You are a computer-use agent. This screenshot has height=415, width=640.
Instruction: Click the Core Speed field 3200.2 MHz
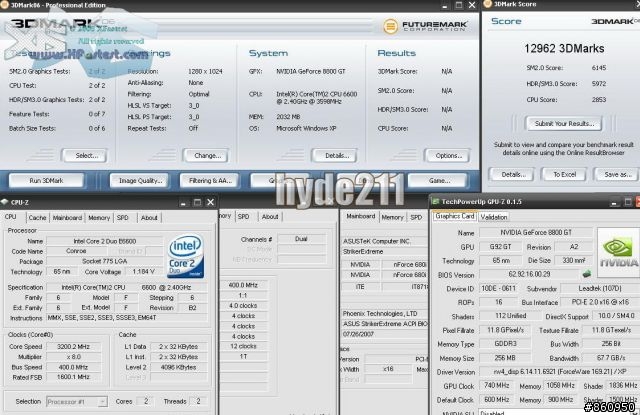[x=73, y=346]
